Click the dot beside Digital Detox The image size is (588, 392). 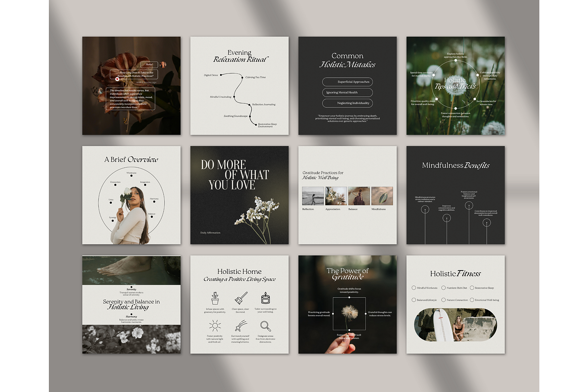click(x=221, y=75)
